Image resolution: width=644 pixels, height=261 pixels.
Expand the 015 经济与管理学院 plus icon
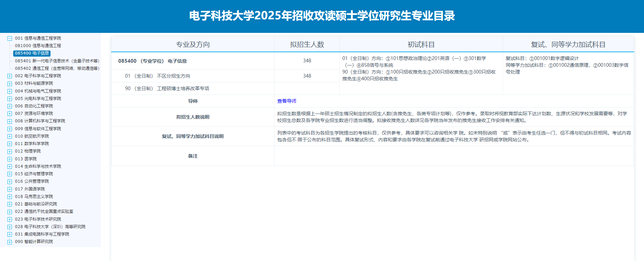[10, 174]
